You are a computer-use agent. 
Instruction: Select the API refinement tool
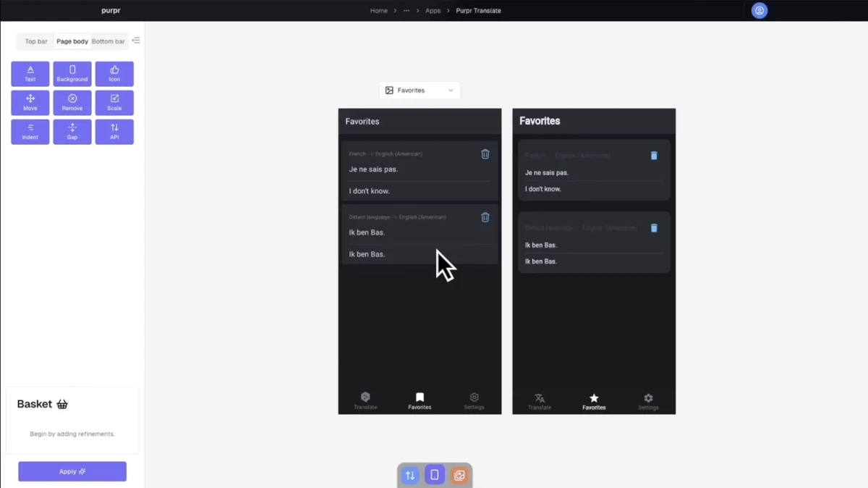[114, 132]
